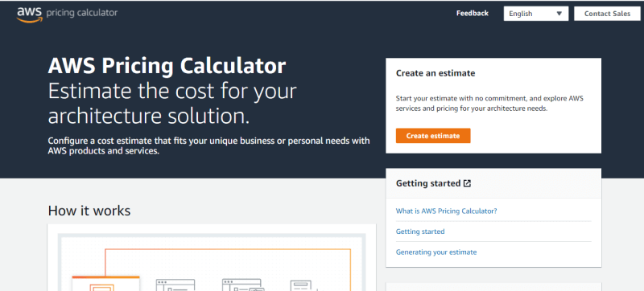644x291 pixels.
Task: Click the AWS Pricing Calculator main headline
Action: point(167,66)
